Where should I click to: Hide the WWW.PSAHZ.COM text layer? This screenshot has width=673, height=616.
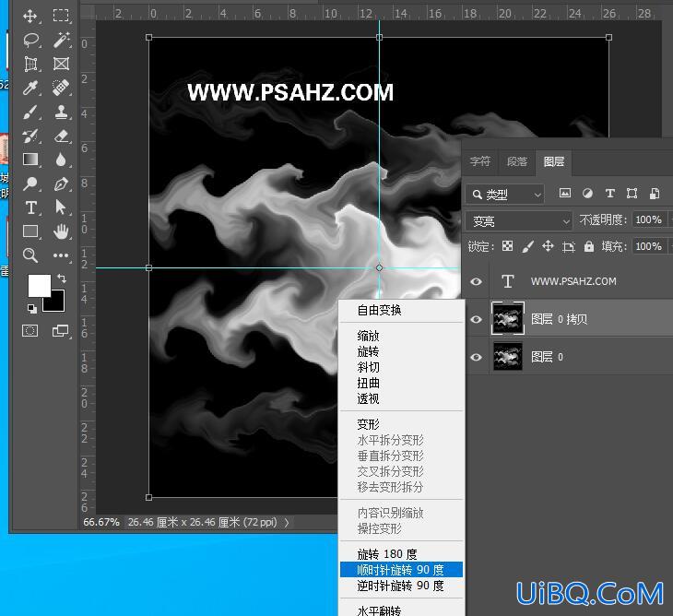point(476,281)
